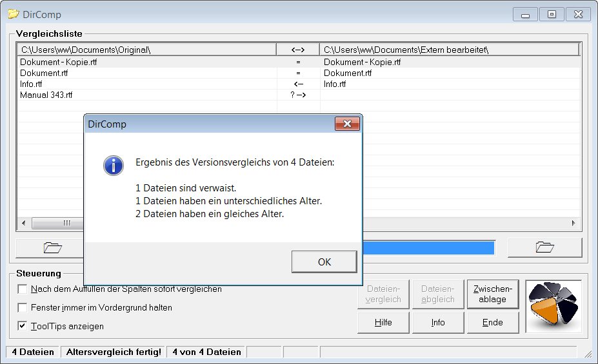Click the OK button in the dialog

click(324, 262)
